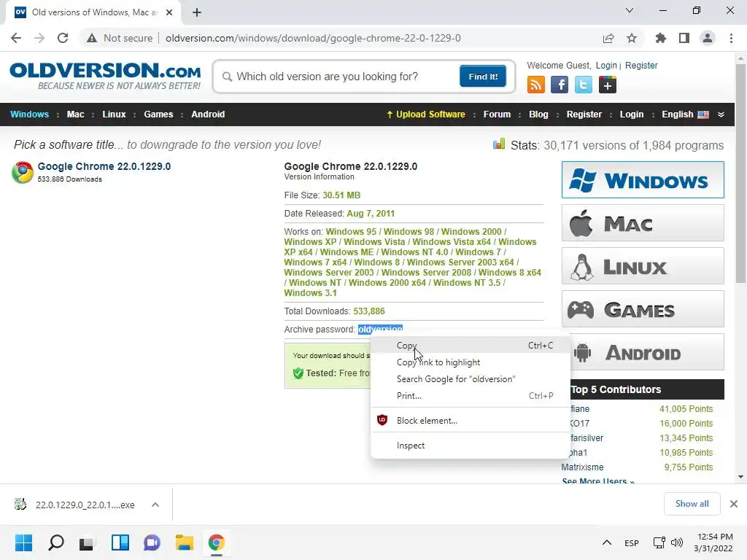Click the uBlock Origin shield icon
The height and width of the screenshot is (560, 747).
(382, 421)
